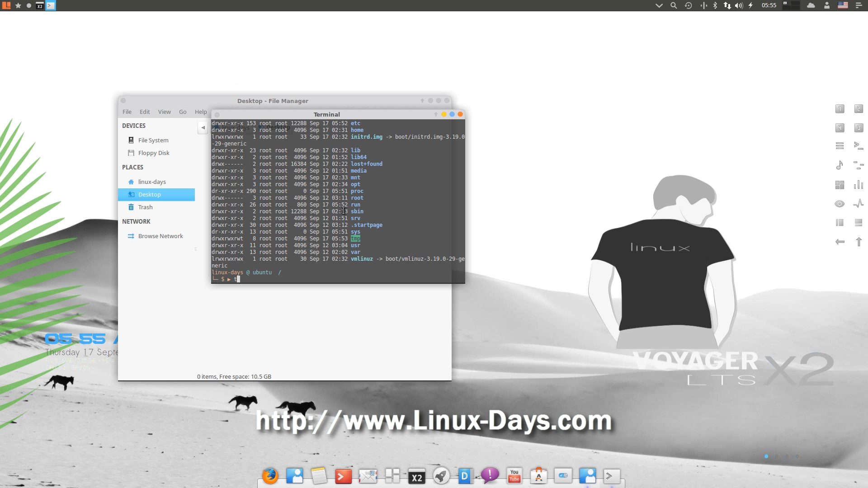Screen dimensions: 868x488
Task: Open the X2 app in the dock
Action: pos(416,476)
